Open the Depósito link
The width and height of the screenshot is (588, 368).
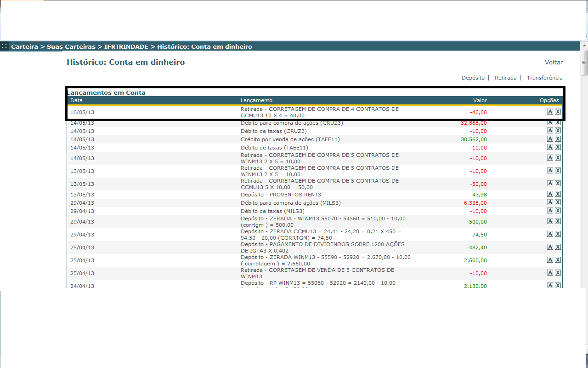click(473, 78)
